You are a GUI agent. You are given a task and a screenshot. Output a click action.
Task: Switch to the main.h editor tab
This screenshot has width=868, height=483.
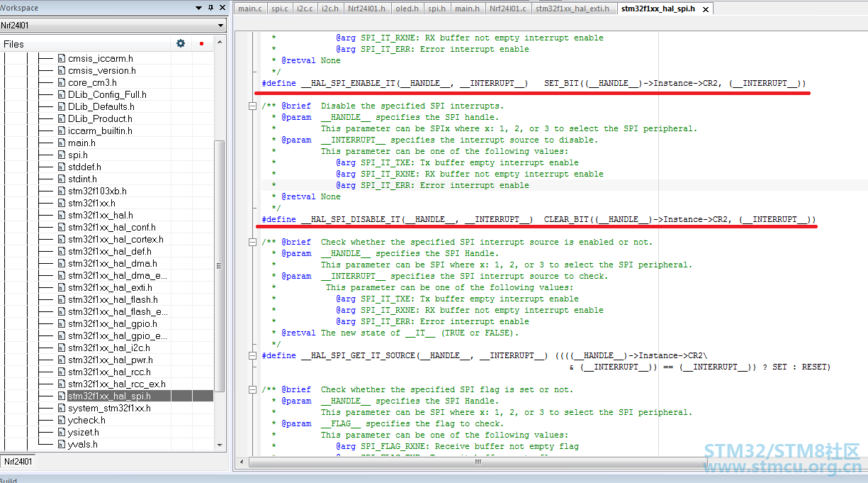(x=466, y=9)
